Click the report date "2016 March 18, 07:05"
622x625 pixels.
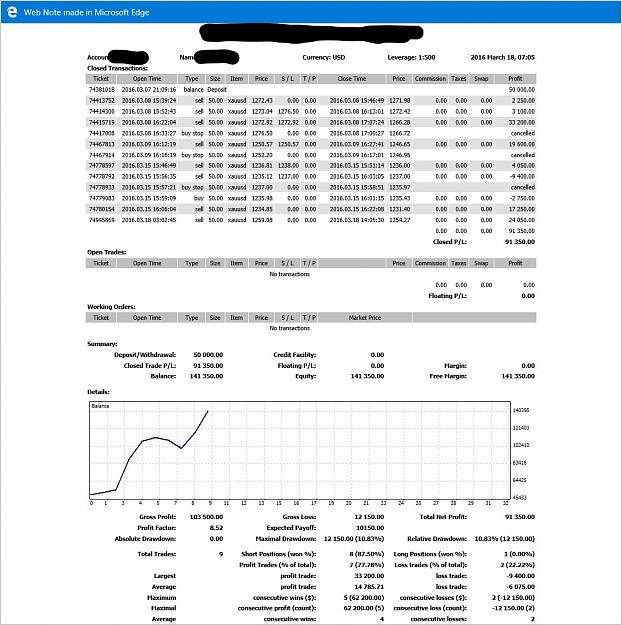click(x=502, y=57)
